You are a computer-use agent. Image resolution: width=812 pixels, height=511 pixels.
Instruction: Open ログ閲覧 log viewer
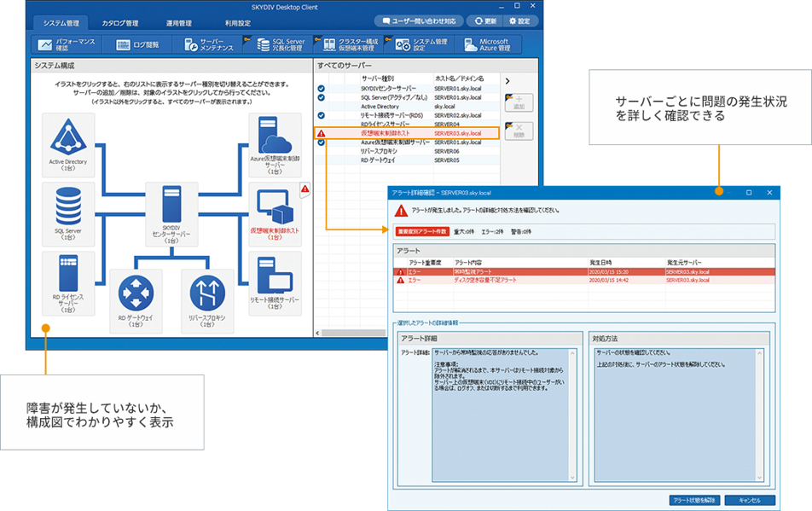pos(138,44)
